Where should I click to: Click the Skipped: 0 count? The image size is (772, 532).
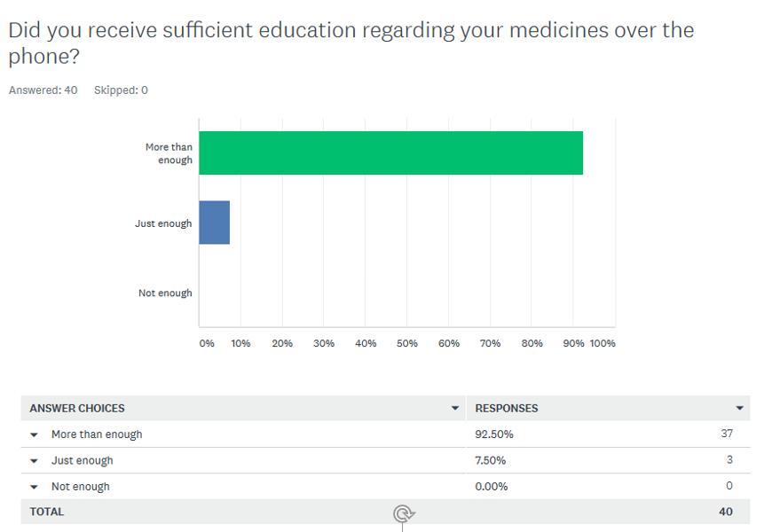[121, 90]
